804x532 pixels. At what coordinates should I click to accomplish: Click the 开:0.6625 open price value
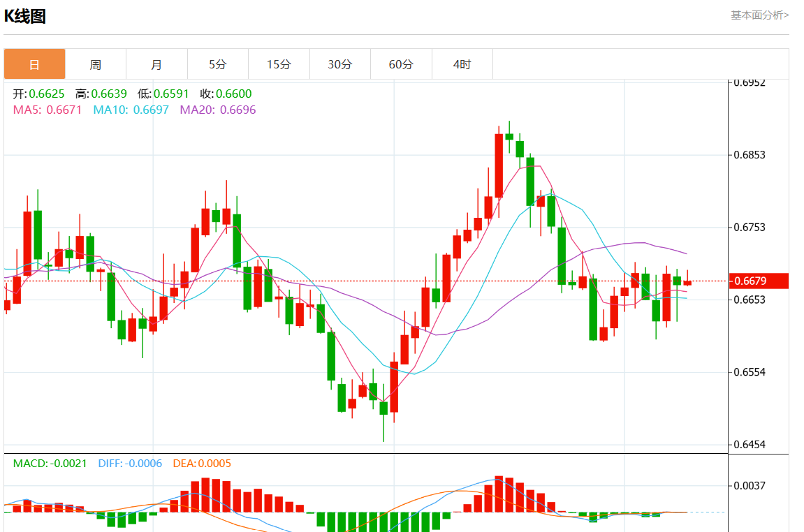[x=39, y=94]
